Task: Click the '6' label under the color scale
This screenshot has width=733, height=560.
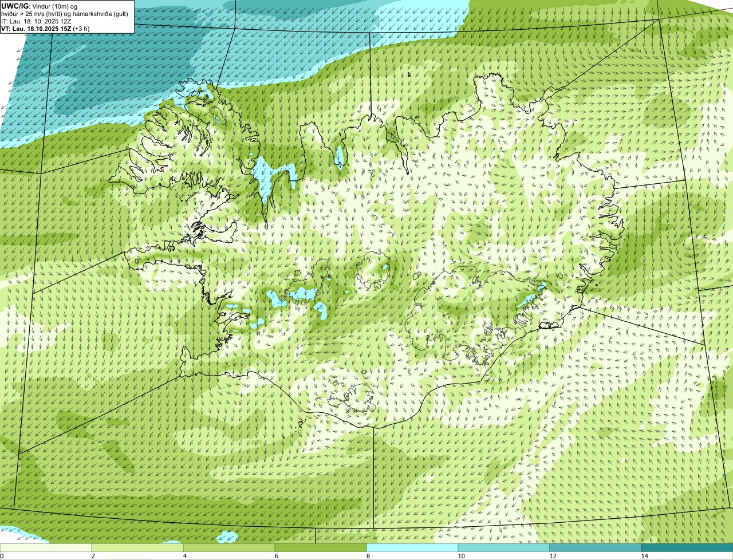Action: 276,556
